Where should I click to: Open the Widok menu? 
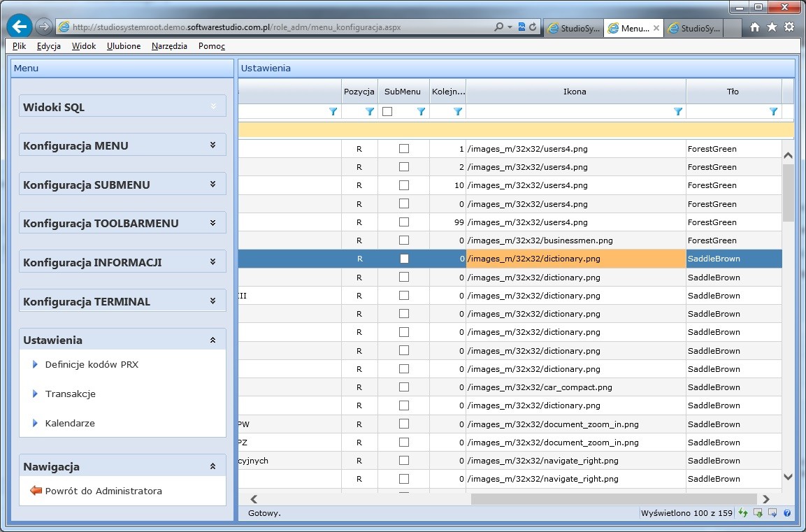[x=84, y=46]
